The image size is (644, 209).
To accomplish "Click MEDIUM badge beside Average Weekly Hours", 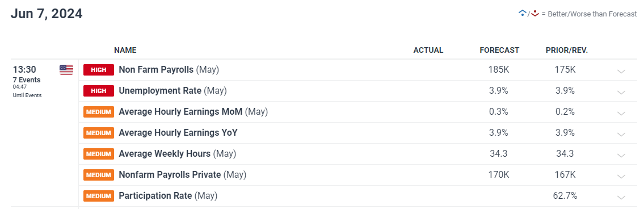I will [99, 154].
